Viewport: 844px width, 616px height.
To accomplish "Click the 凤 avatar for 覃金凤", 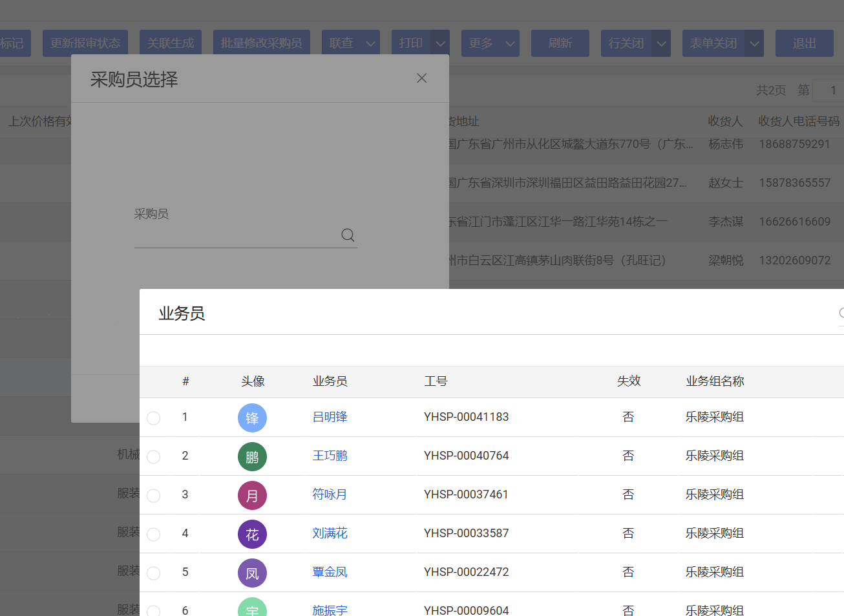I will tap(252, 573).
